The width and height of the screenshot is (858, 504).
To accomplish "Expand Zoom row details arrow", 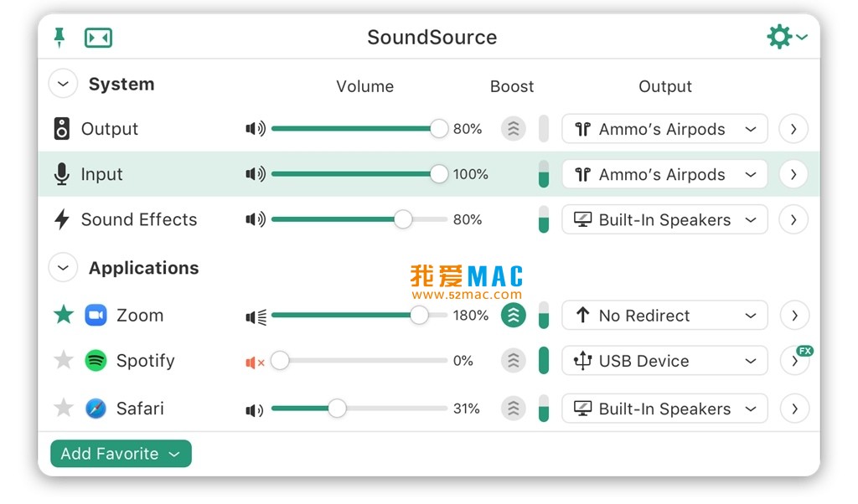I will click(794, 316).
